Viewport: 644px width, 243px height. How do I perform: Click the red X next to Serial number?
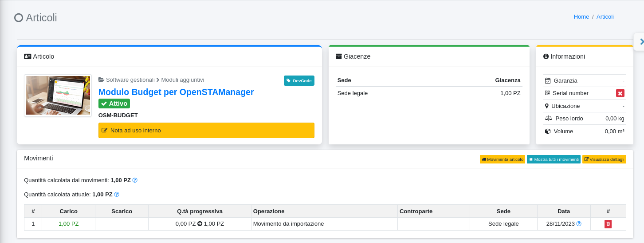coord(620,93)
